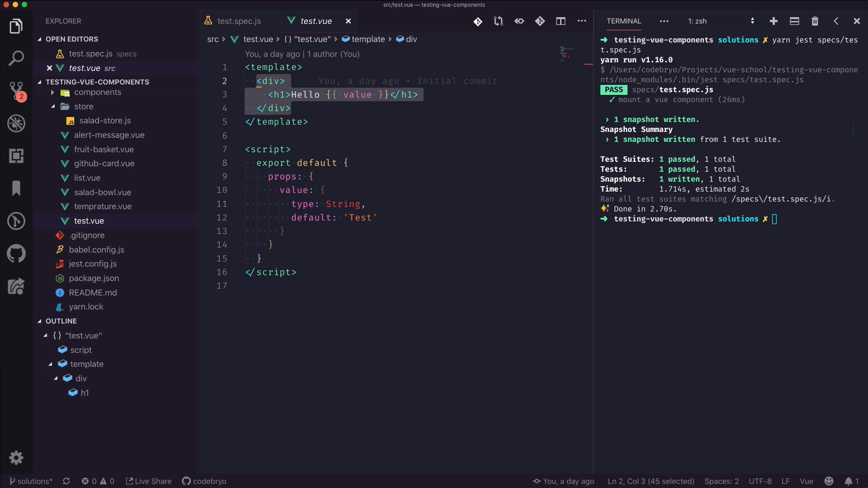Image resolution: width=868 pixels, height=488 pixels.
Task: Select terminal from '1: zsh' dropdown
Action: [x=721, y=21]
